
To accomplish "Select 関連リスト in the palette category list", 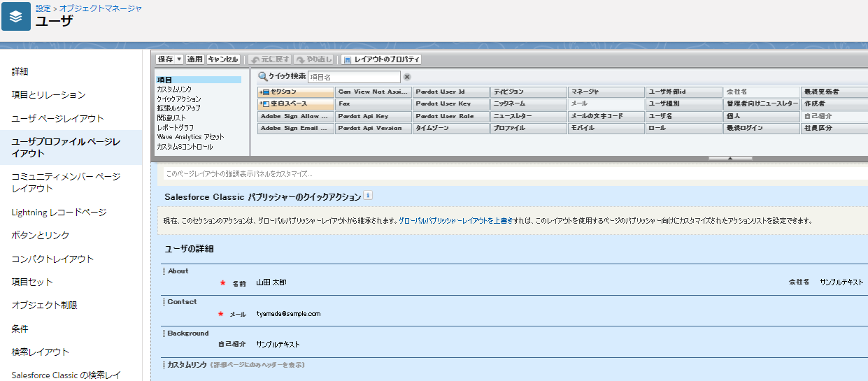I will click(x=170, y=118).
